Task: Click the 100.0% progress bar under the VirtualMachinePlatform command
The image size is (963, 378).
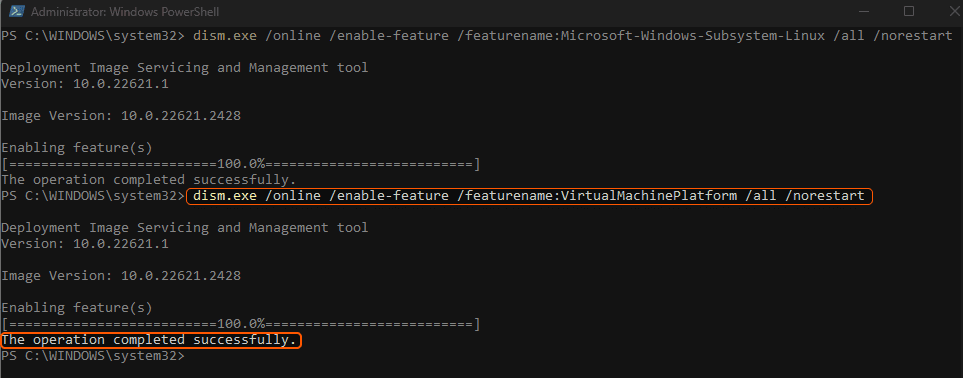Action: 241,324
